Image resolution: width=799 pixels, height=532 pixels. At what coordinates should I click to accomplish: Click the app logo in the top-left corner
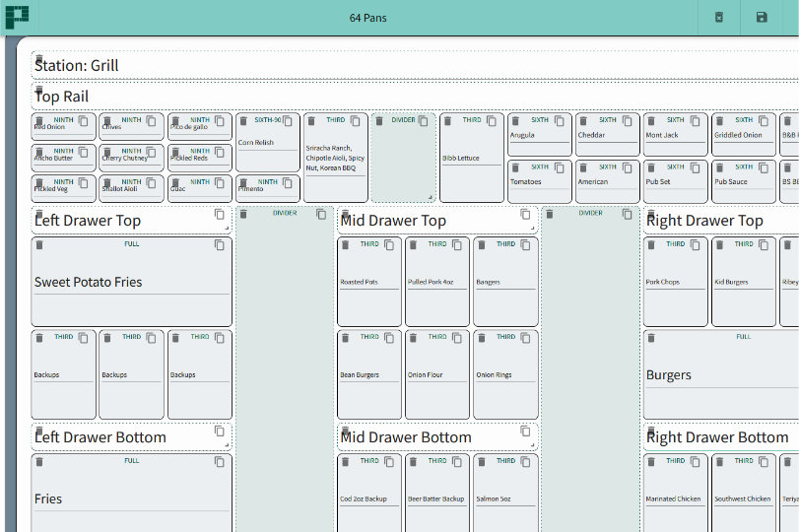click(17, 17)
